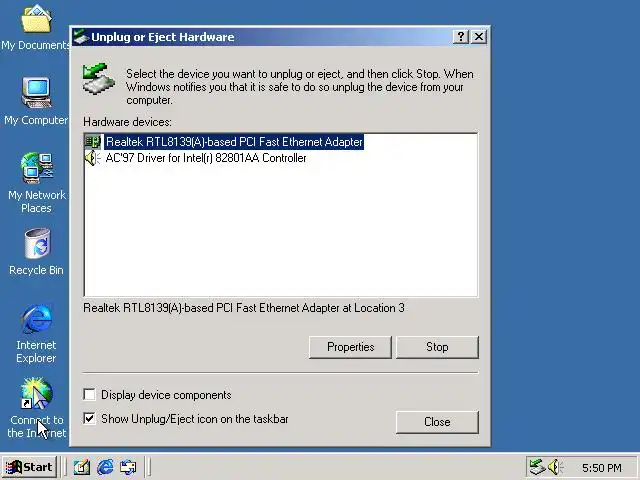This screenshot has height=480, width=640.
Task: Click the volume speaker tray icon
Action: 555,467
